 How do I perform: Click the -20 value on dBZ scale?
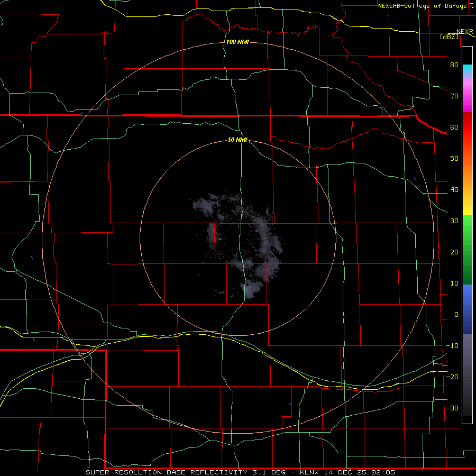pos(452,377)
